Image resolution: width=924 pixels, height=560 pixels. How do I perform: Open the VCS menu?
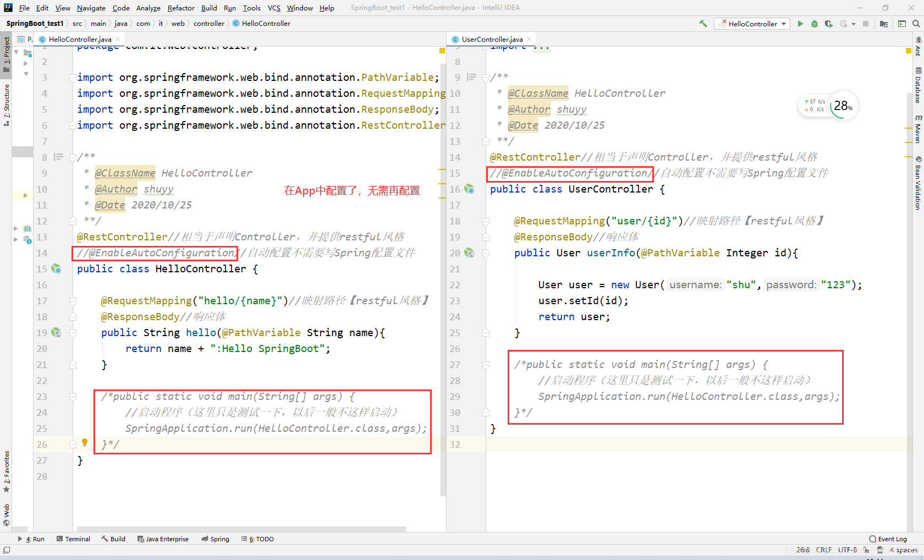(x=274, y=8)
